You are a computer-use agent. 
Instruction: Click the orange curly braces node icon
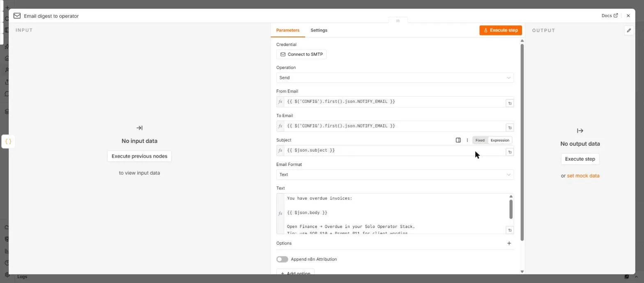click(x=8, y=142)
